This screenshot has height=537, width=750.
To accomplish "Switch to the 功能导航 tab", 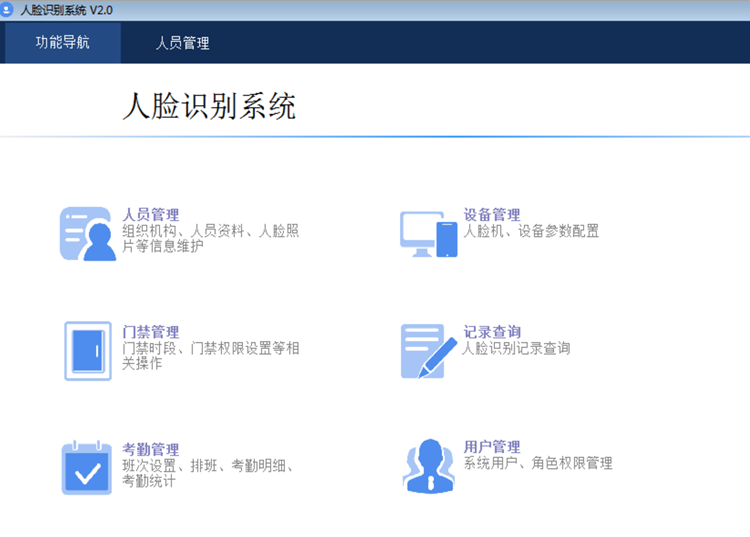I will pos(62,43).
